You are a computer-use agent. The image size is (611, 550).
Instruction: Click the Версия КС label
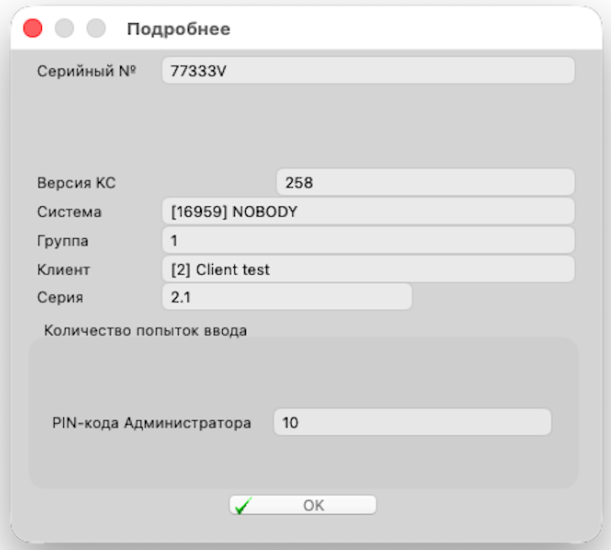76,182
